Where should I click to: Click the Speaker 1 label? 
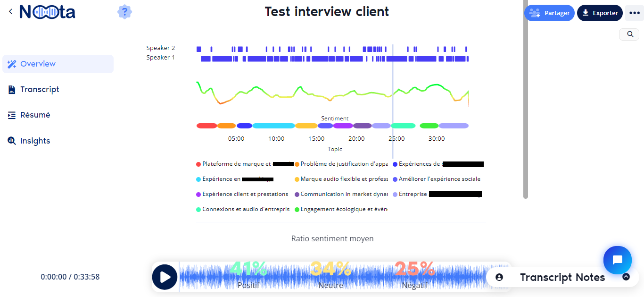pyautogui.click(x=160, y=58)
